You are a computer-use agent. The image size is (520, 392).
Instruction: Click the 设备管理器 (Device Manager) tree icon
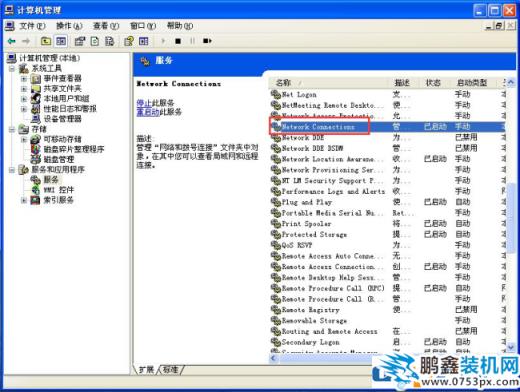click(36, 119)
